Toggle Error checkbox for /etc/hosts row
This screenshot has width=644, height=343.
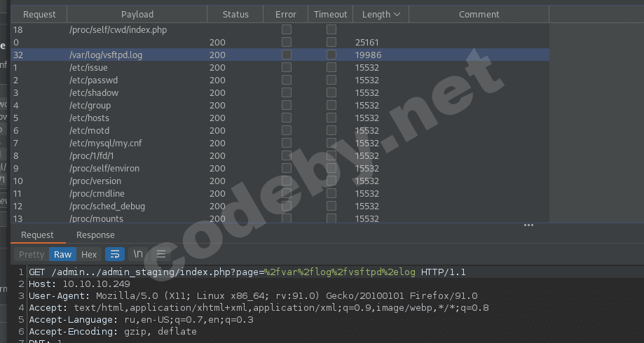[x=287, y=118]
